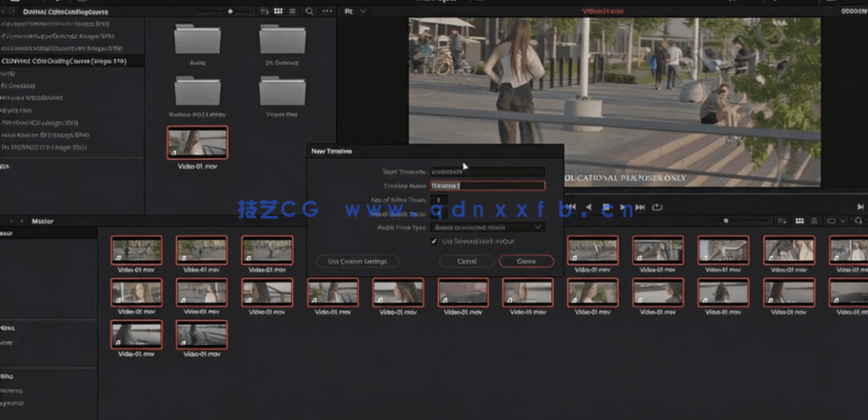Open the top-right folder in media storage

click(x=282, y=39)
